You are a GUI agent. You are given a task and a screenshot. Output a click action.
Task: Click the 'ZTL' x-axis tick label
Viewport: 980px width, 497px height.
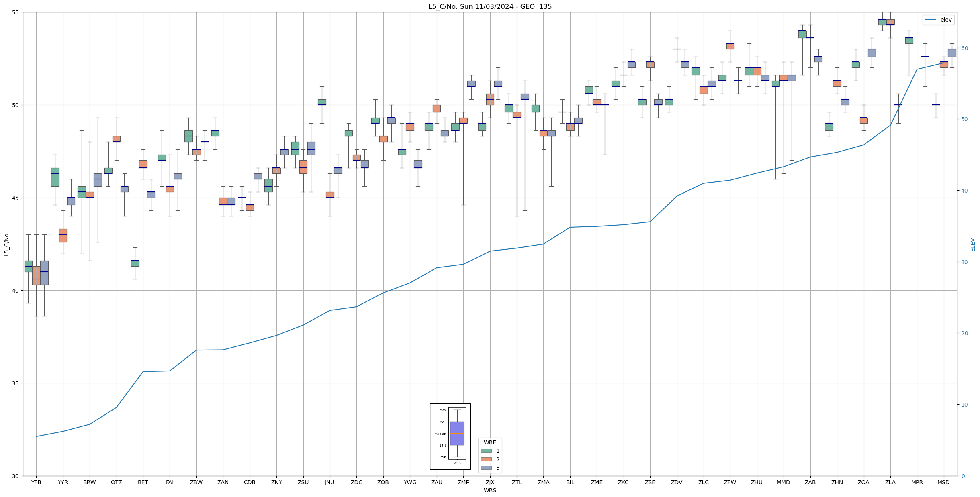517,482
